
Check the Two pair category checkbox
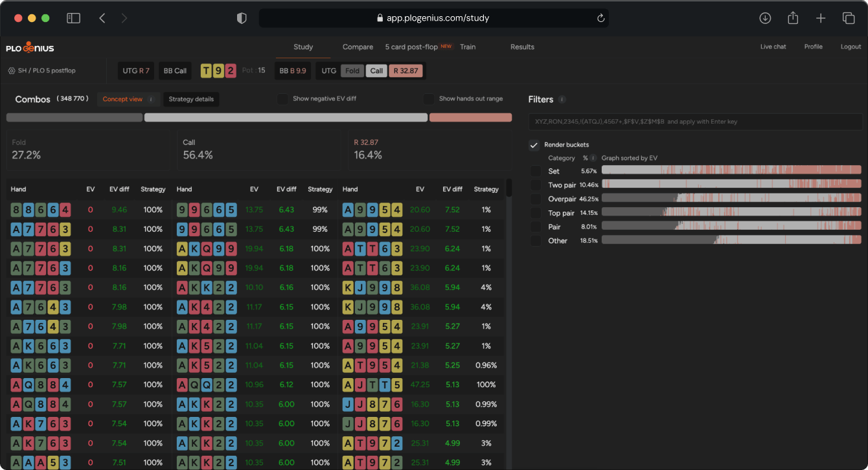pos(536,185)
